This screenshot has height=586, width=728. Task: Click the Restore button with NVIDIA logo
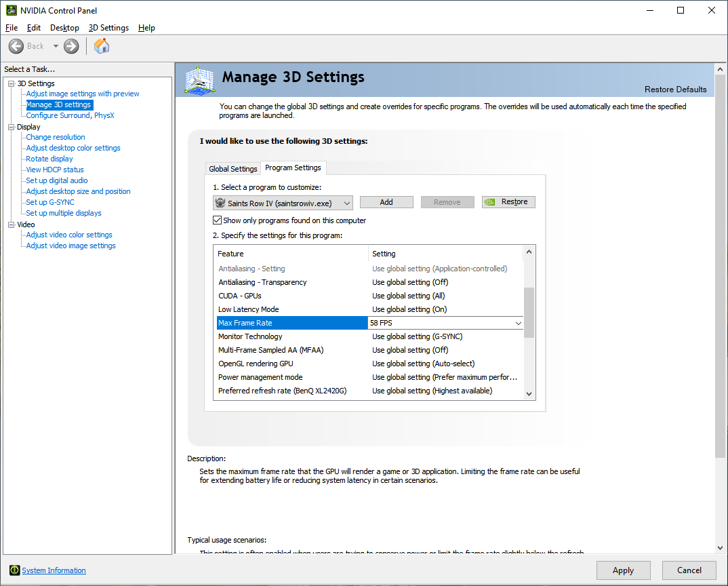click(x=508, y=202)
